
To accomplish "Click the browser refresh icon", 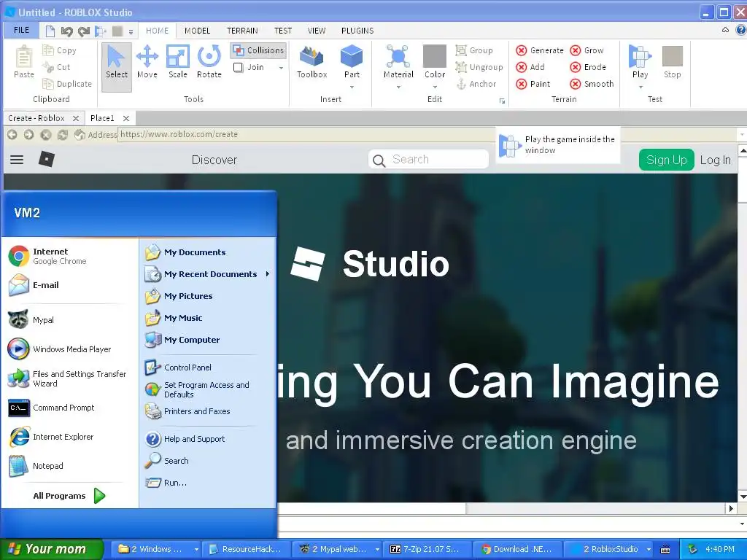I will pyautogui.click(x=63, y=135).
